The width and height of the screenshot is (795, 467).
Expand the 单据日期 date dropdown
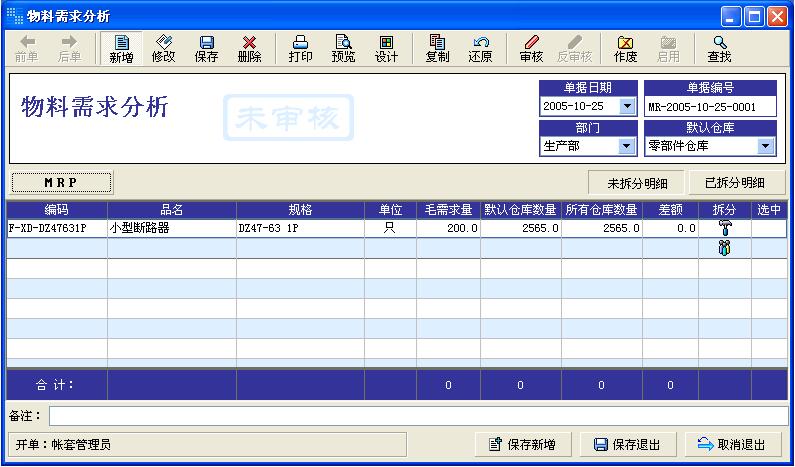coord(628,107)
